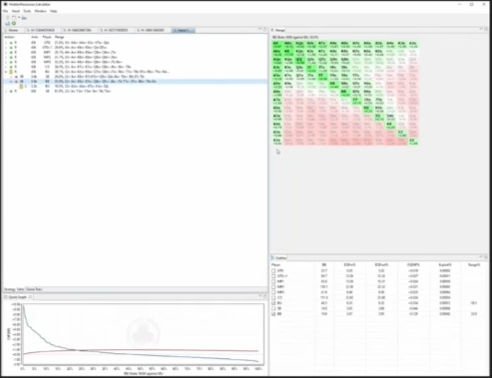Collapse the highlighted BB action row
This screenshot has width=492, height=378.
click(x=11, y=81)
